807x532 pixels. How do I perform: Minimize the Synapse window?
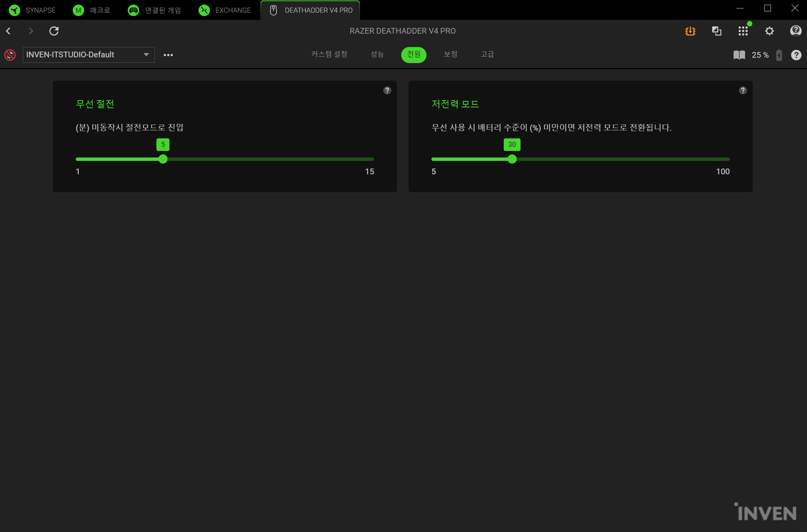tap(740, 8)
